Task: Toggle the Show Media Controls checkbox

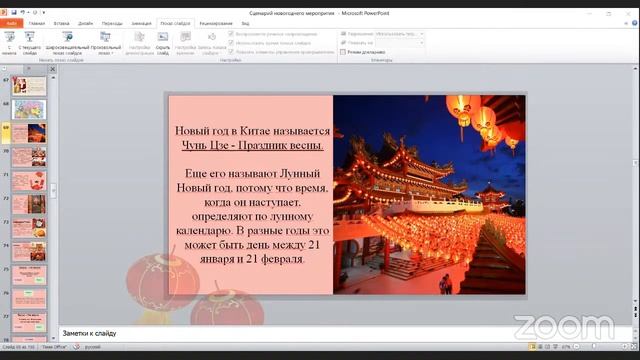Action: [231, 52]
